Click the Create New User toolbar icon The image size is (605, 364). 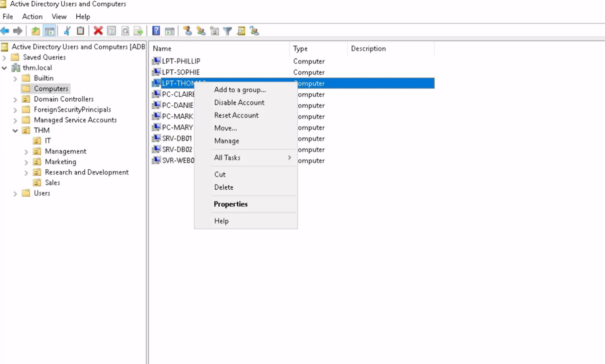tap(187, 31)
